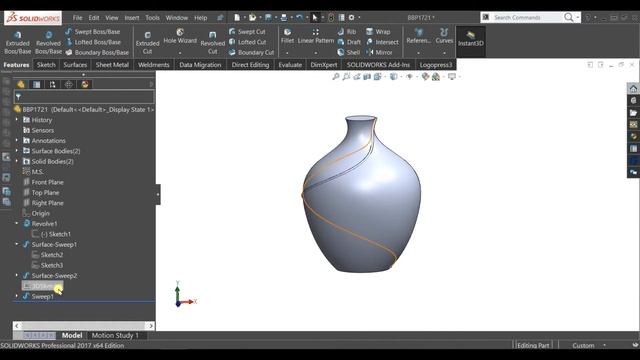Screen dimensions: 640x360
Task: Expand the Surface-Sweep2 feature
Action: (x=17, y=275)
